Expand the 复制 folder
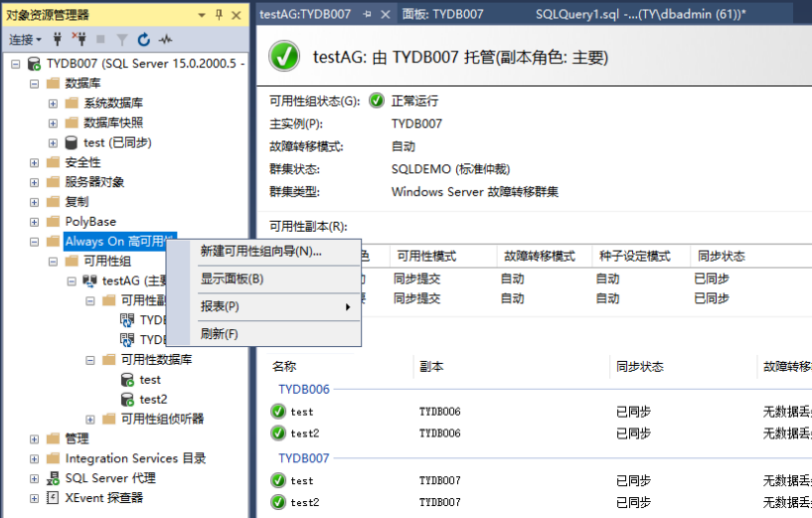The width and height of the screenshot is (812, 518). pyautogui.click(x=34, y=202)
